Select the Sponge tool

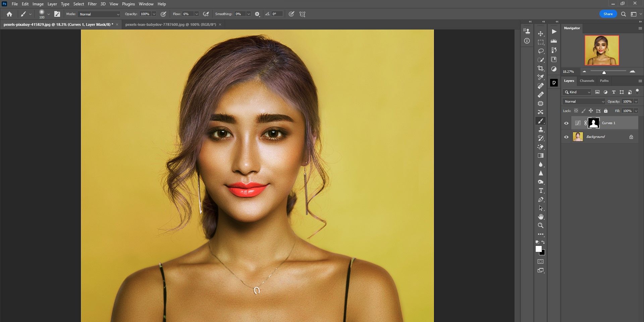point(541,182)
